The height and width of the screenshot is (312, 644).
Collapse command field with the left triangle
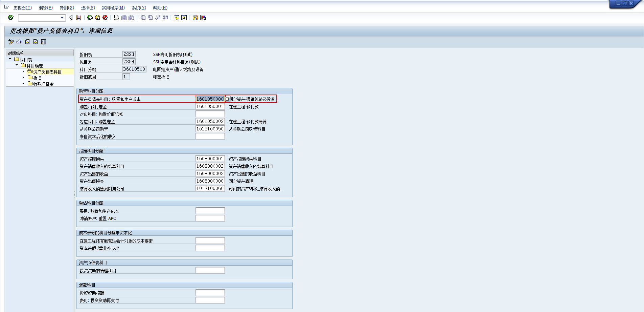(x=71, y=18)
